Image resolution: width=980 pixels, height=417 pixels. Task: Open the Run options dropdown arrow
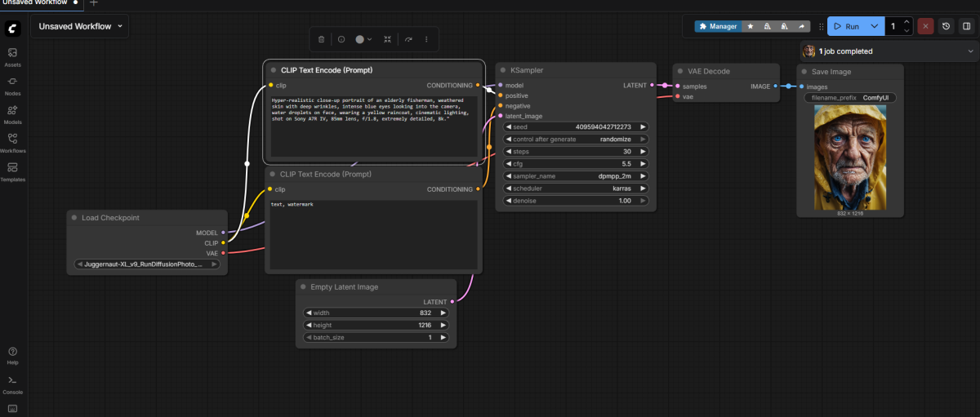(x=874, y=26)
